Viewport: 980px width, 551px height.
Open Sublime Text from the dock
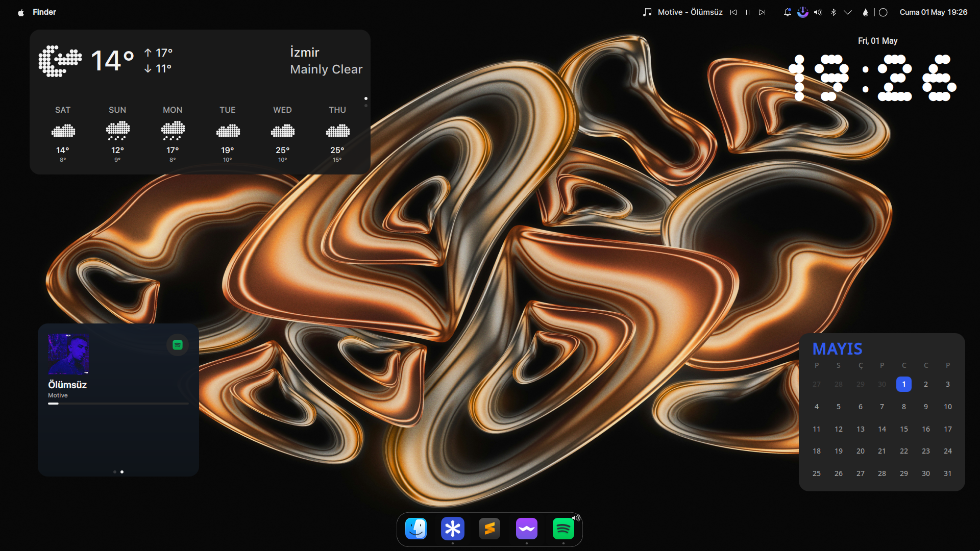coord(489,529)
